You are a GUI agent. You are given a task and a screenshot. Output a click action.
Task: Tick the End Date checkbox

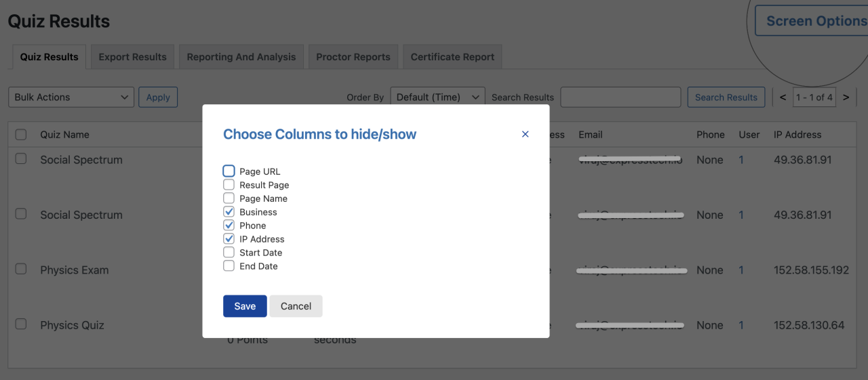[229, 266]
